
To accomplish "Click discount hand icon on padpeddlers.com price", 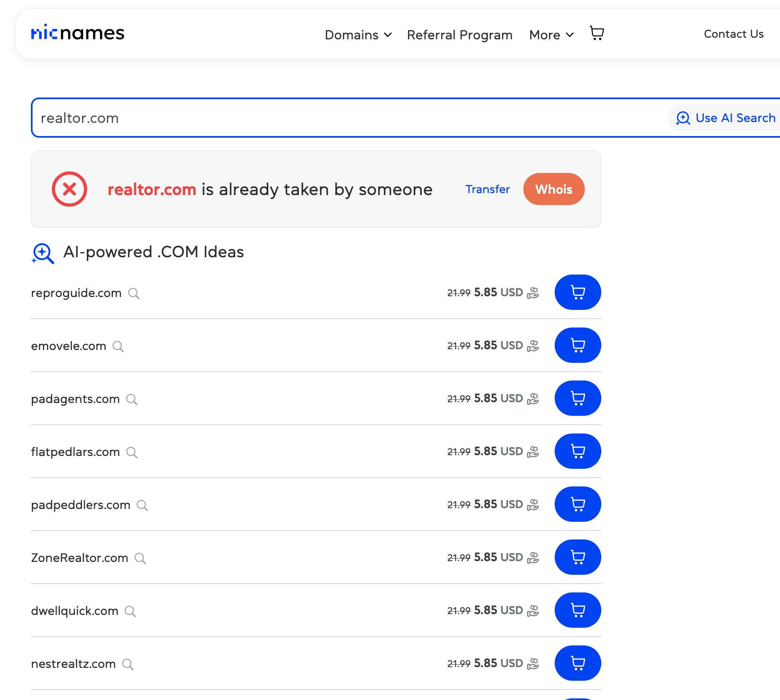I will pyautogui.click(x=533, y=505).
